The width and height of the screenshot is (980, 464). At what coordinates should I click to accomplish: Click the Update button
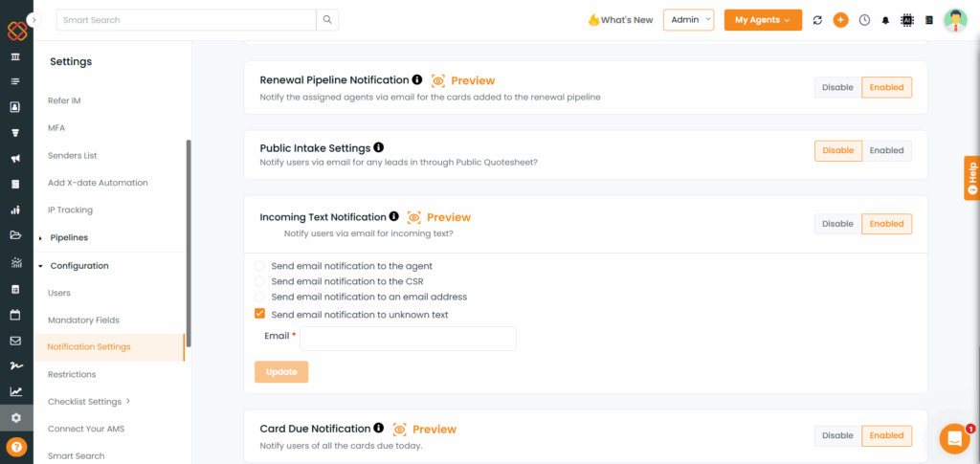click(x=281, y=371)
